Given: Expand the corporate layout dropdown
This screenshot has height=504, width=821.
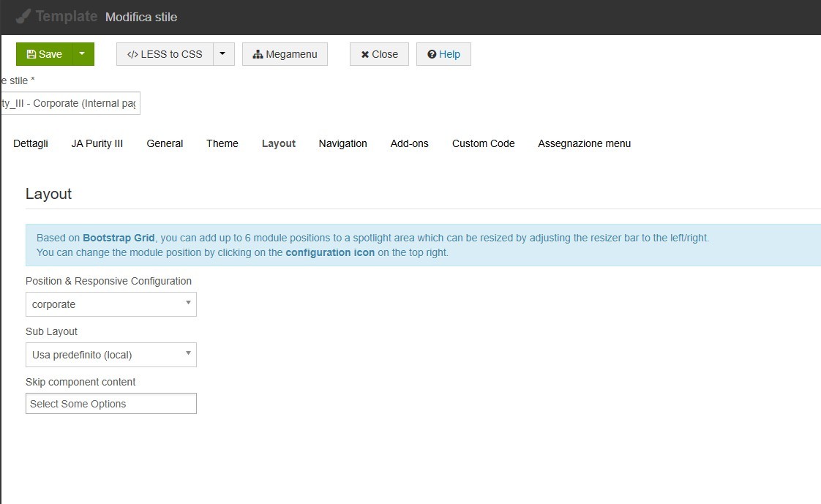Looking at the screenshot, I should [111, 304].
